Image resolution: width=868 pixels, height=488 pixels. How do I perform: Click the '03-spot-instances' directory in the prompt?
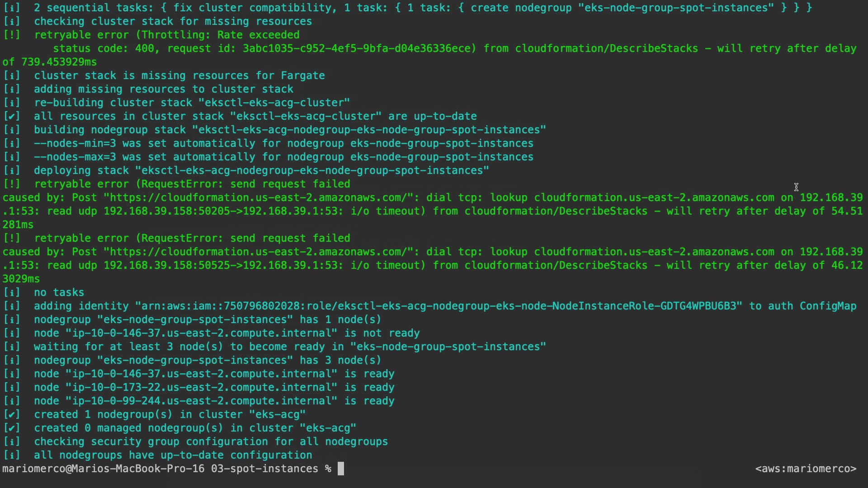click(x=264, y=469)
